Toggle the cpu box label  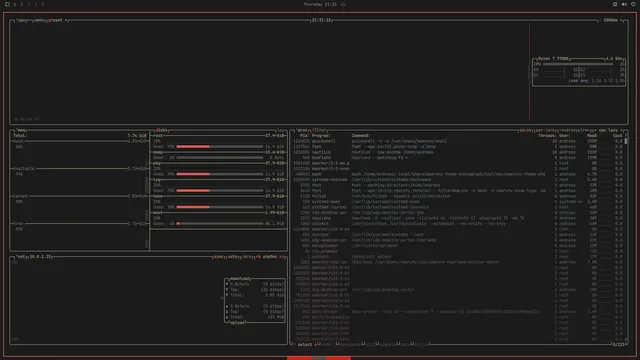point(20,20)
